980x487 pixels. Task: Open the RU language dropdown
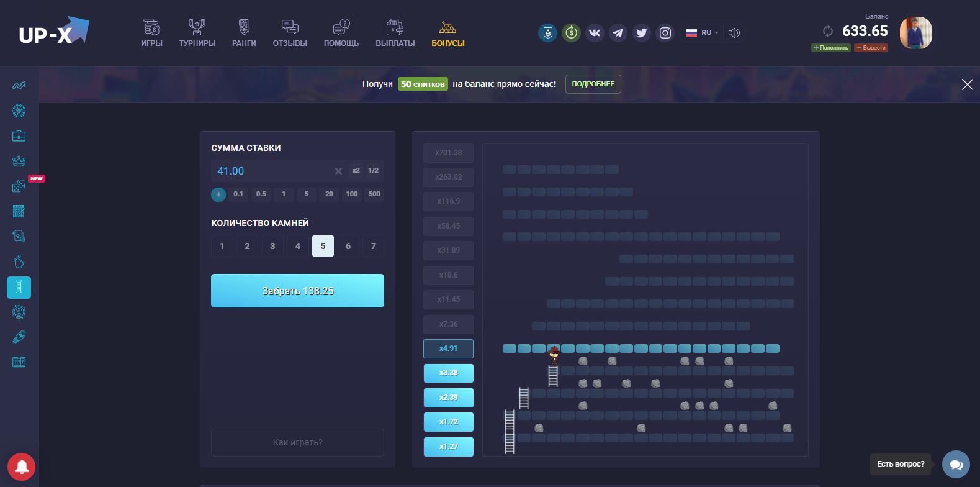pos(702,33)
